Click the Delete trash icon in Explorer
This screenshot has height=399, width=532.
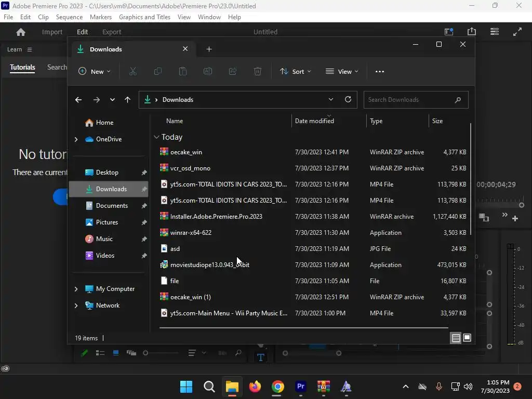point(258,71)
